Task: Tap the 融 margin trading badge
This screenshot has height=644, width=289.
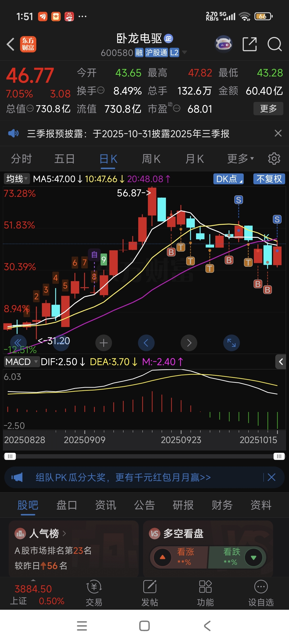Action: tap(139, 53)
